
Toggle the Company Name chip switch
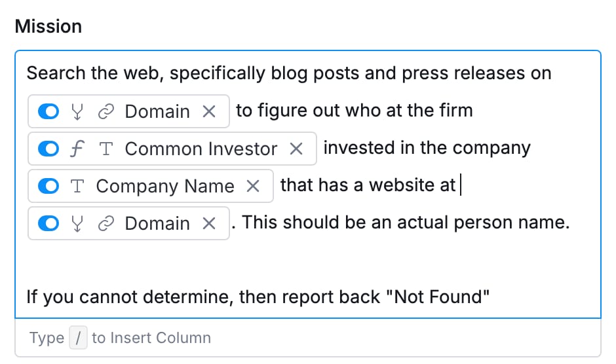48,186
